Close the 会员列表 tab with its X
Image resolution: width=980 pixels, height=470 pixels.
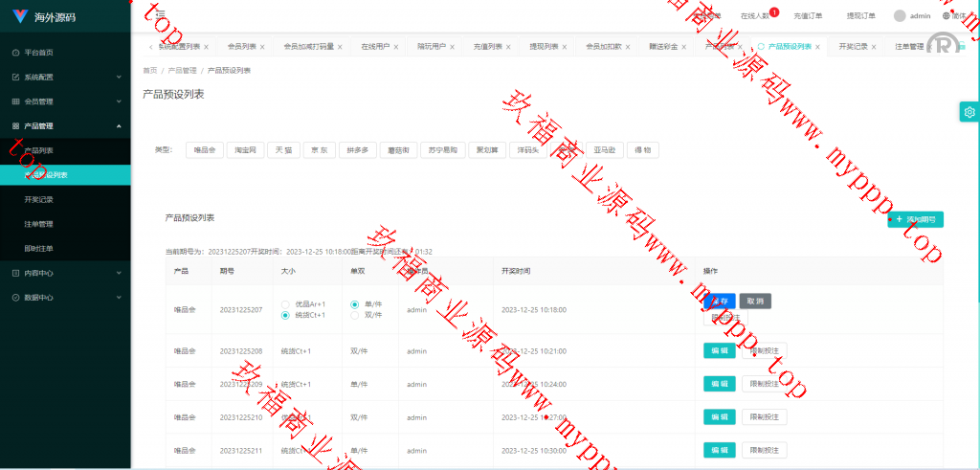[x=262, y=46]
